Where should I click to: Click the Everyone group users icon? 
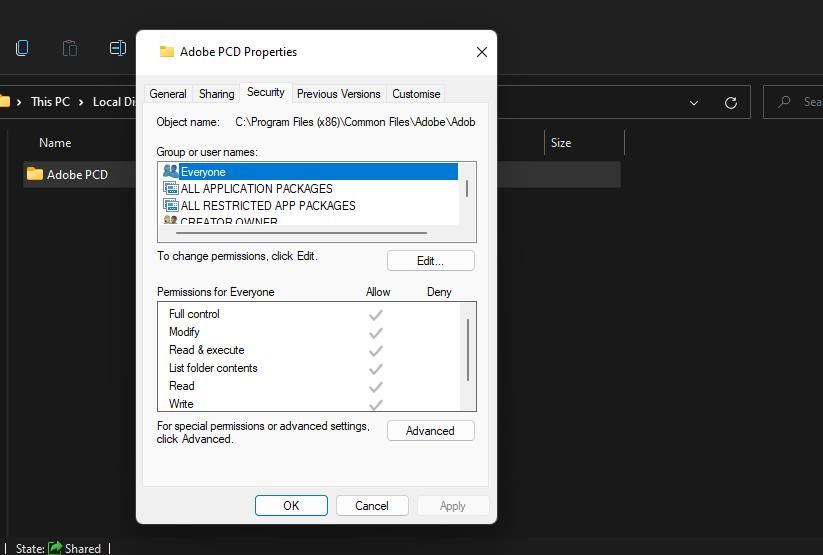[170, 172]
